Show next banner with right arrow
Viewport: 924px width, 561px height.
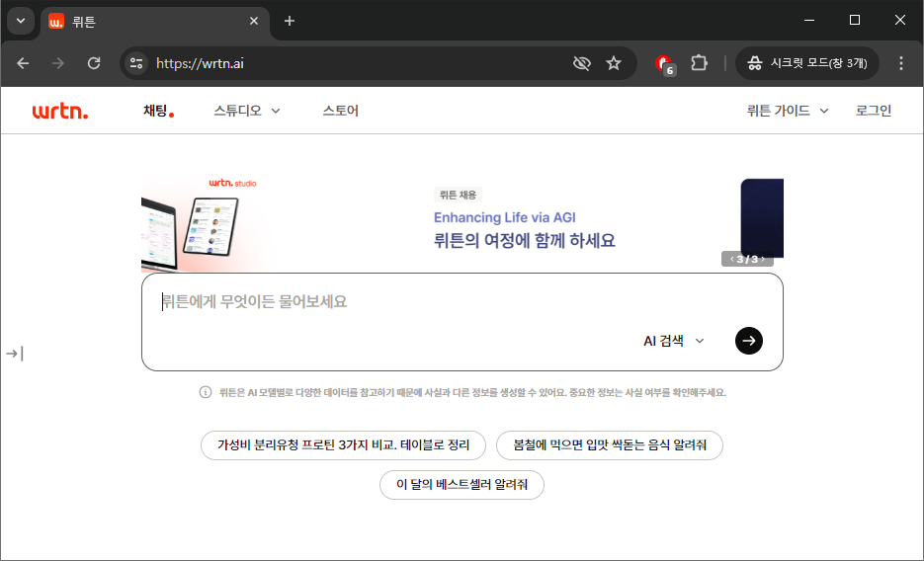point(763,259)
